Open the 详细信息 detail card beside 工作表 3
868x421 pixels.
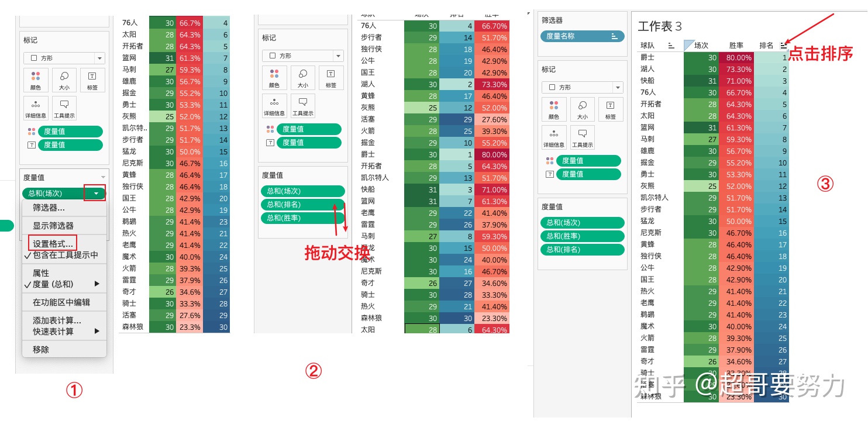pos(554,137)
